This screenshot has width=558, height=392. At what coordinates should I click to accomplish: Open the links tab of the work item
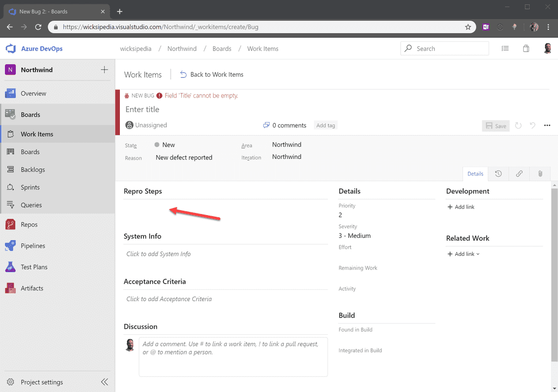519,173
